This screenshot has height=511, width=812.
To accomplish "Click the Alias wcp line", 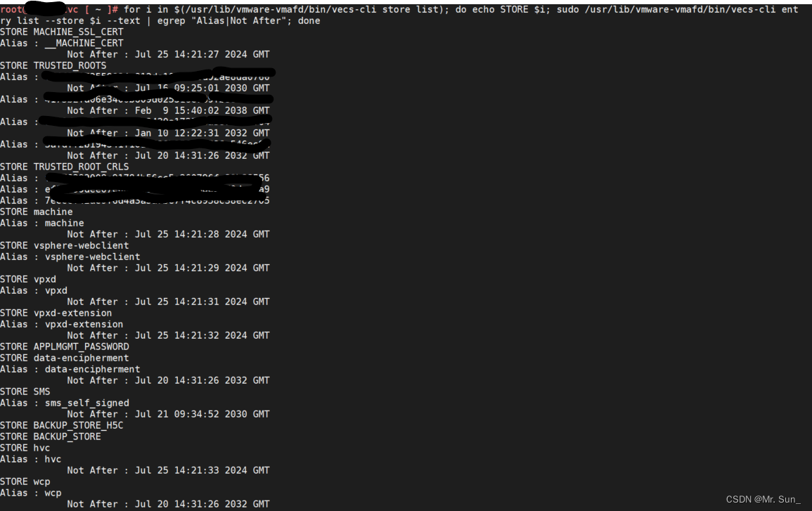I will pos(30,493).
